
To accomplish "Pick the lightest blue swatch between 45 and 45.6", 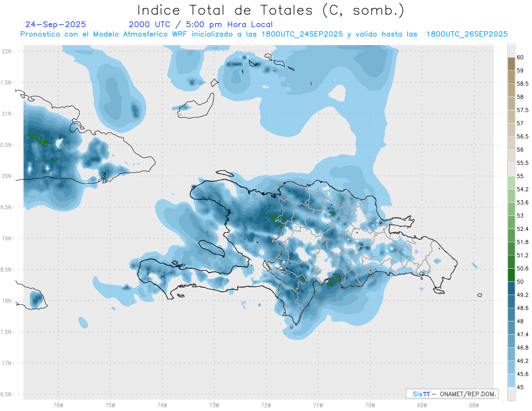I will point(511,381).
